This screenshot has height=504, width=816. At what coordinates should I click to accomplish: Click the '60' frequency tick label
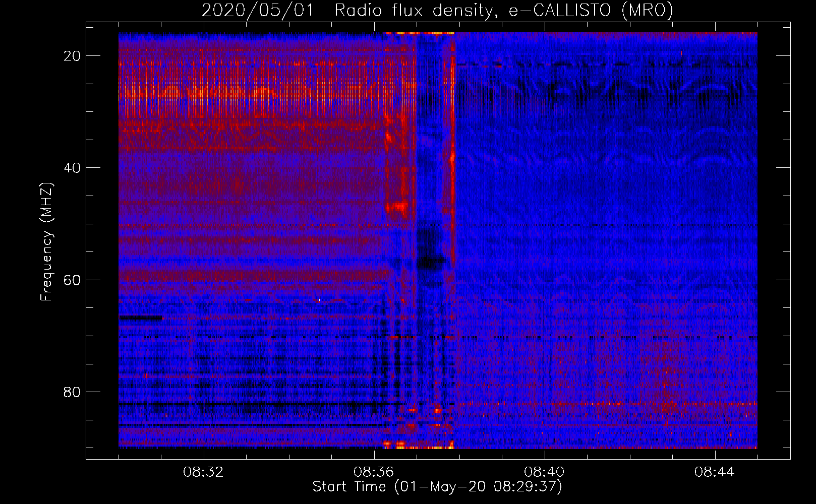[73, 280]
